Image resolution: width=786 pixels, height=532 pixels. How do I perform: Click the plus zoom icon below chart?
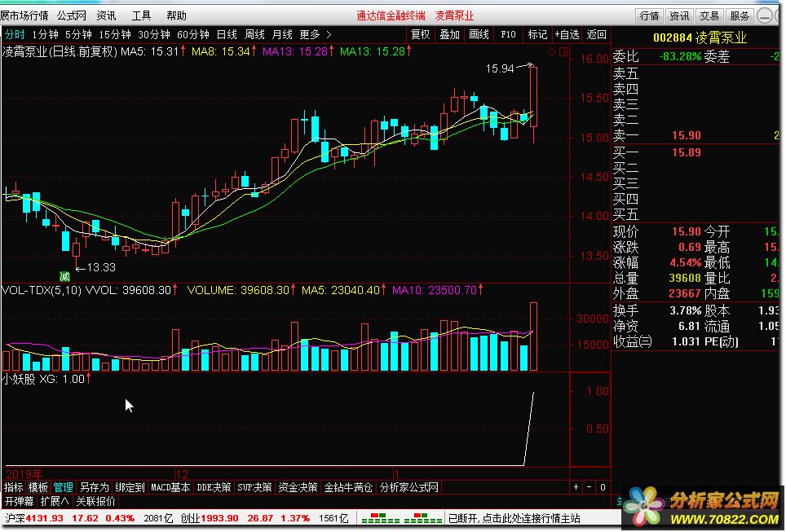(x=576, y=487)
